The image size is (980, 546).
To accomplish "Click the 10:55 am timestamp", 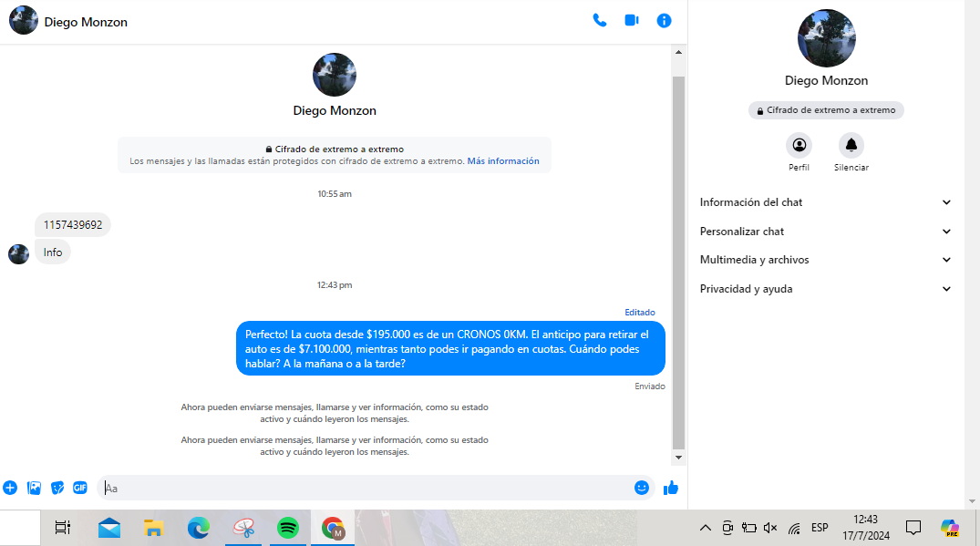I will point(335,194).
